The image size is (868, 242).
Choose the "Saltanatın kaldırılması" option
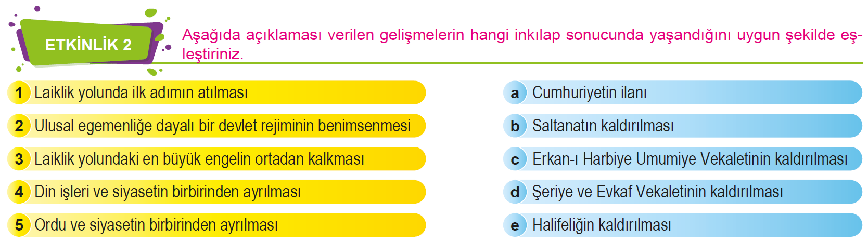click(603, 126)
